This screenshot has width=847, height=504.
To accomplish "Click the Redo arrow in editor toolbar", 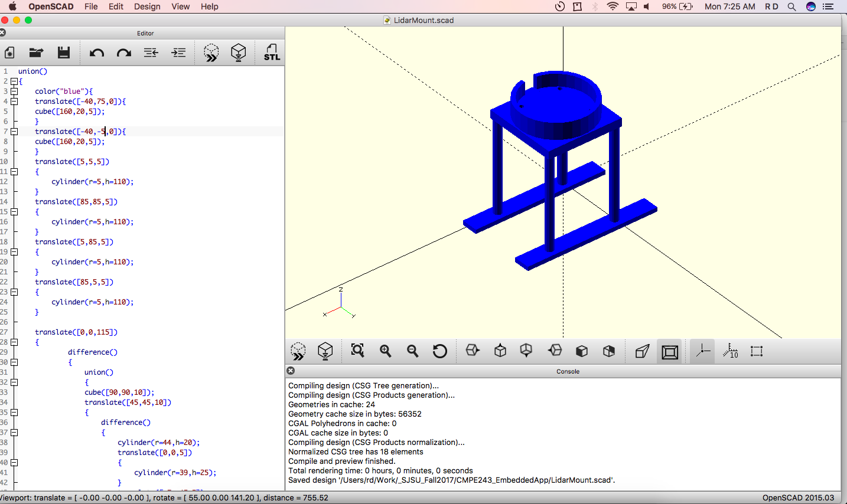I will click(x=124, y=53).
